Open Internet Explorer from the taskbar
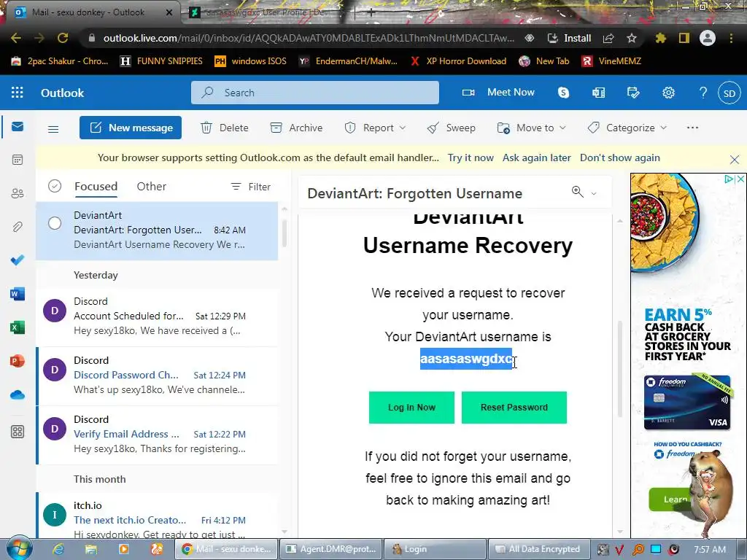The width and height of the screenshot is (747, 560). (58, 549)
